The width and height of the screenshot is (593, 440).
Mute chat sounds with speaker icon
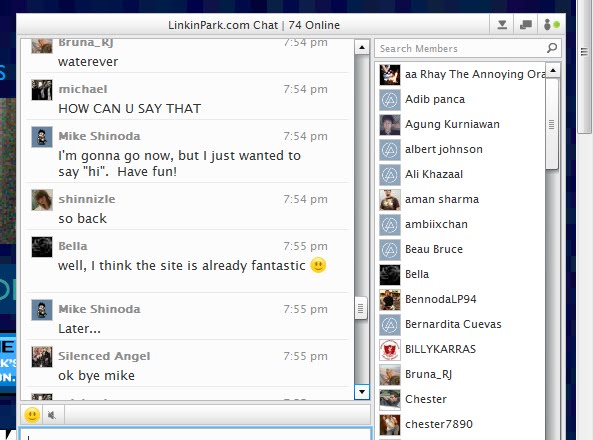(x=52, y=415)
